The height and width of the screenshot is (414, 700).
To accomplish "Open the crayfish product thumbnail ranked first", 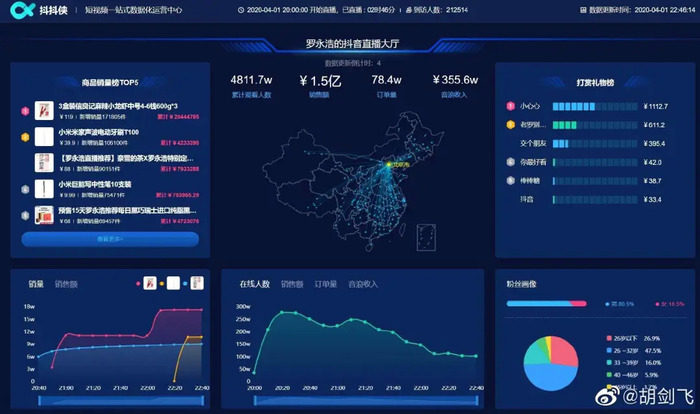I will tap(44, 110).
